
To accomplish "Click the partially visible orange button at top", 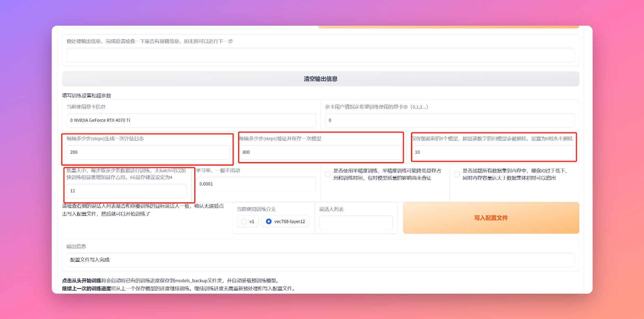I will pyautogui.click(x=448, y=27).
